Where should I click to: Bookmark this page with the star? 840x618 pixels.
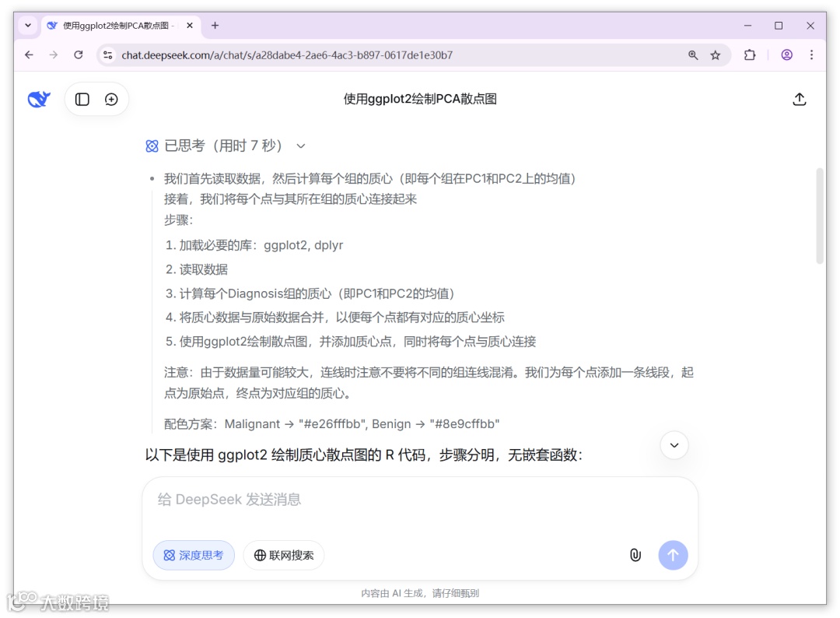(x=716, y=54)
